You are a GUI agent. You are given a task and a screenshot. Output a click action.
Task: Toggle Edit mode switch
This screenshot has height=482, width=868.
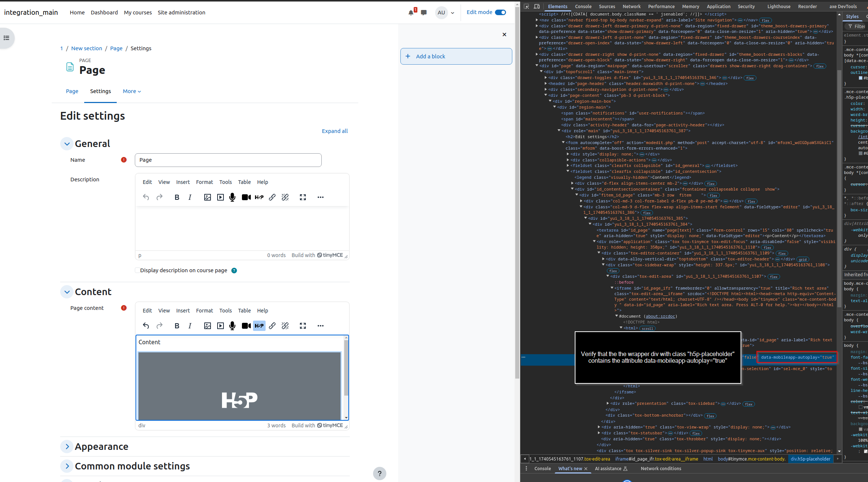pyautogui.click(x=500, y=12)
